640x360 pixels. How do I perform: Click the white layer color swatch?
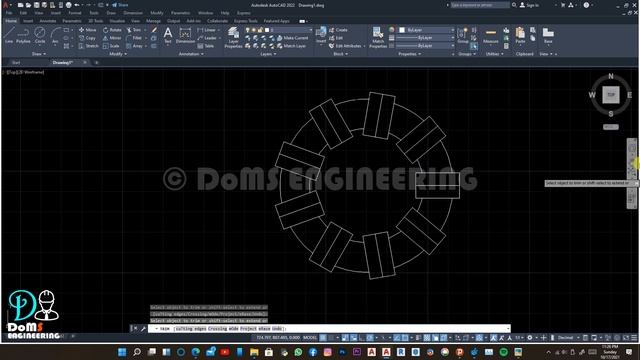point(267,30)
